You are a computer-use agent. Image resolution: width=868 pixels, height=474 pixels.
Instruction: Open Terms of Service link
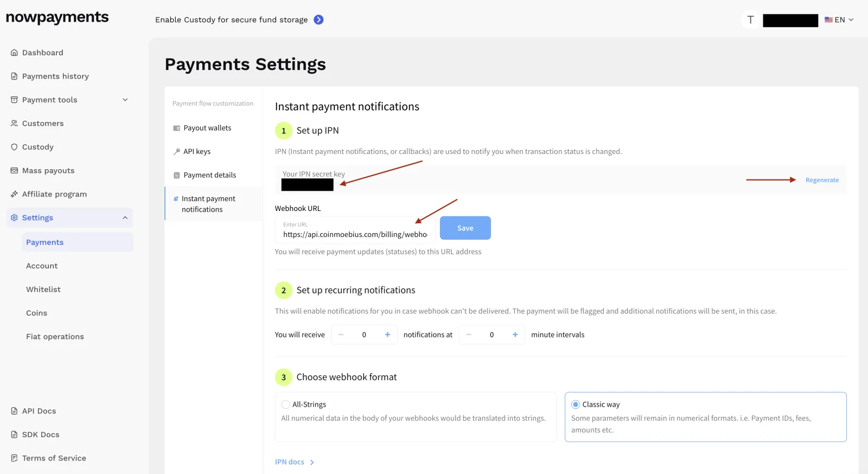(x=54, y=458)
